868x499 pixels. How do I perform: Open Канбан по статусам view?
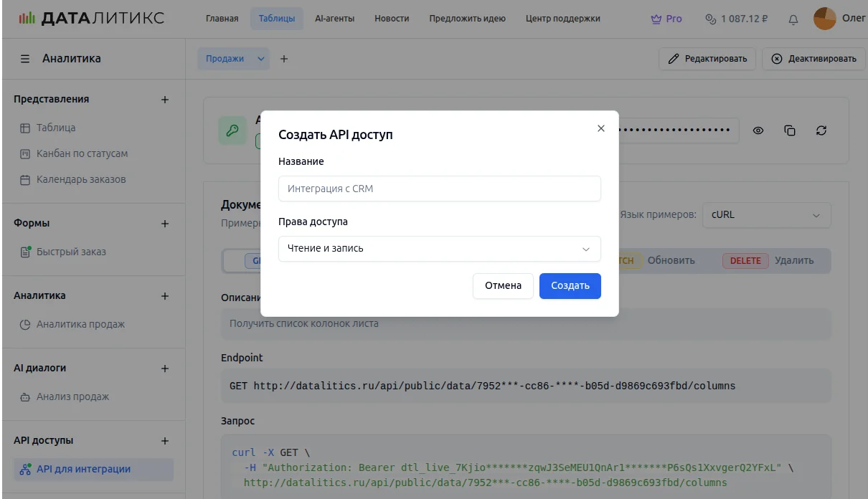(x=82, y=153)
